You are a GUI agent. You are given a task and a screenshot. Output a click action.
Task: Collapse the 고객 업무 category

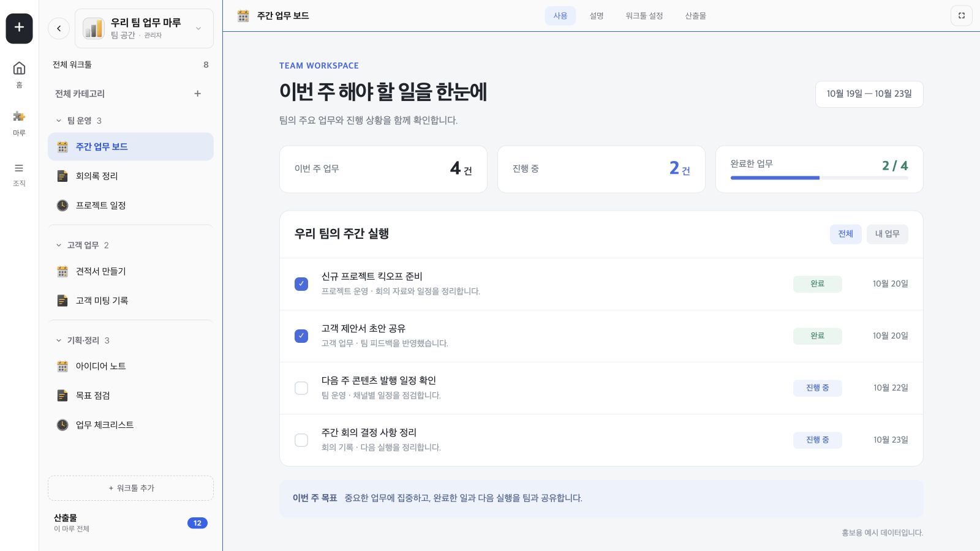tap(59, 246)
